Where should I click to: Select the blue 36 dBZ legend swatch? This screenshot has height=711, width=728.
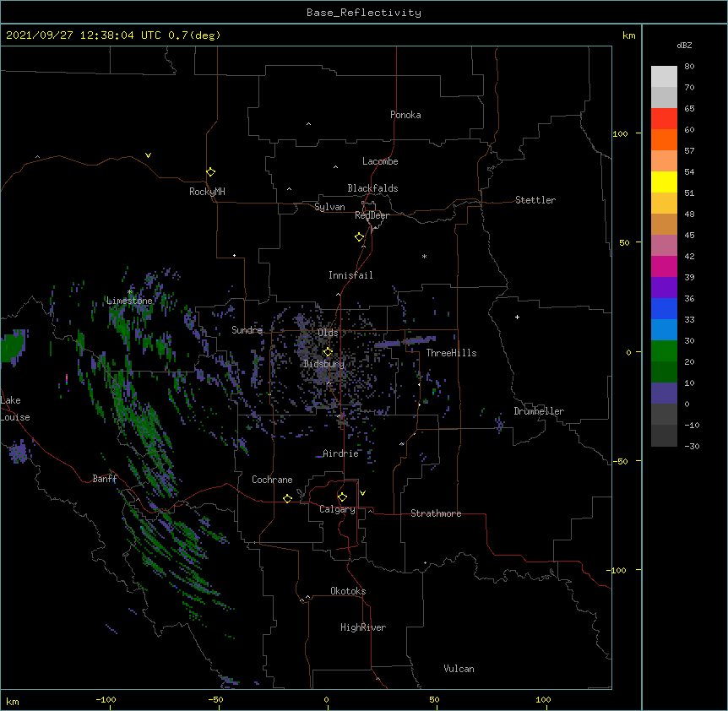click(x=664, y=308)
